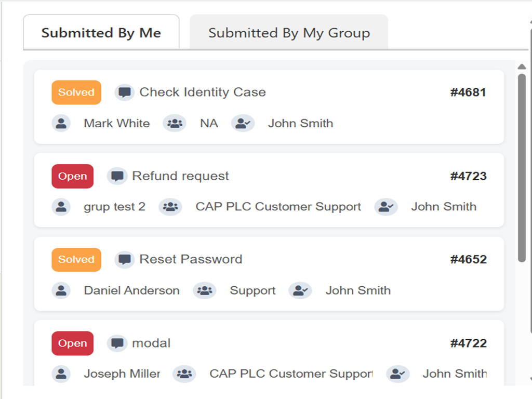Open the Refund request ticket title
Viewport: 532px width, 399px height.
pyautogui.click(x=180, y=176)
